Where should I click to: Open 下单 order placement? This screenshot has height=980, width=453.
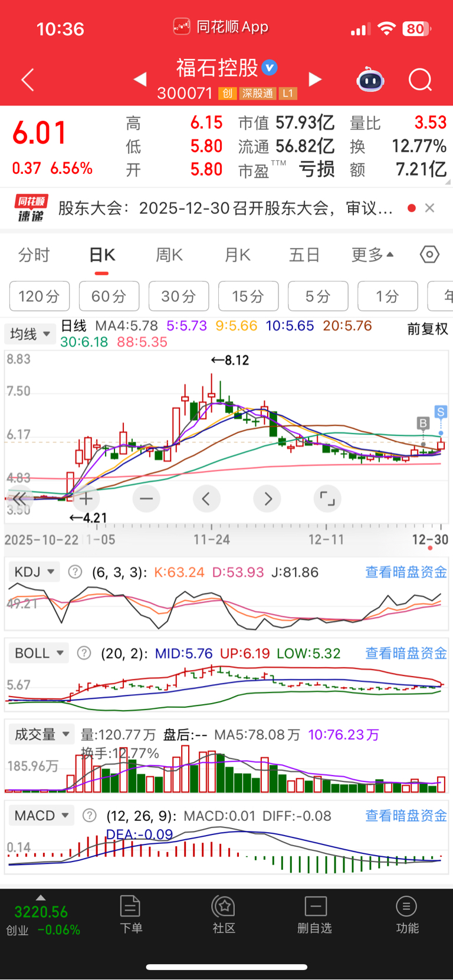130,914
